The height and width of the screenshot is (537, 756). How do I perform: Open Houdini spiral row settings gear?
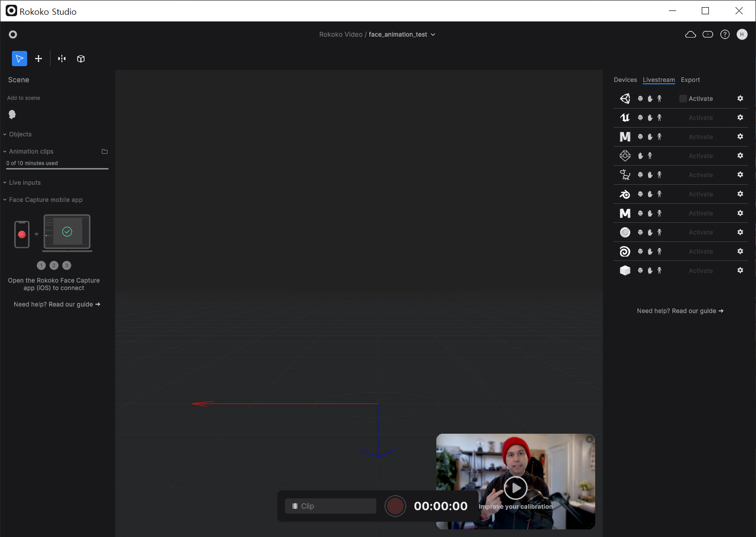[x=740, y=251]
